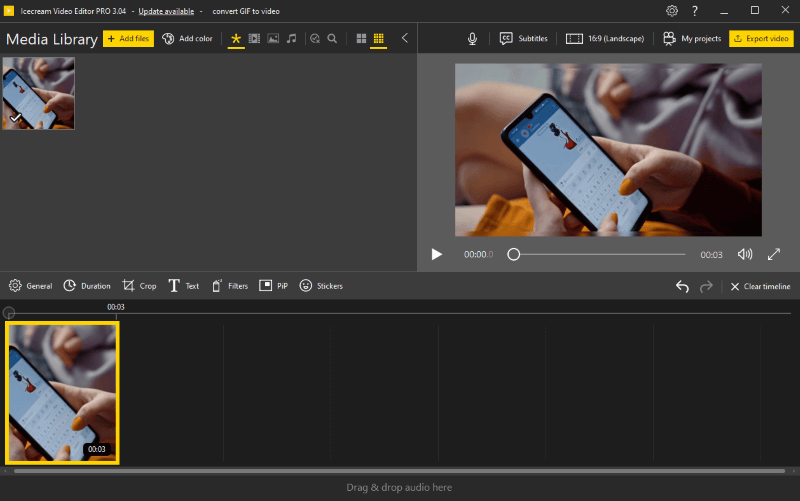Switch to small grid thumbnail view
The width and height of the screenshot is (800, 501).
(379, 39)
